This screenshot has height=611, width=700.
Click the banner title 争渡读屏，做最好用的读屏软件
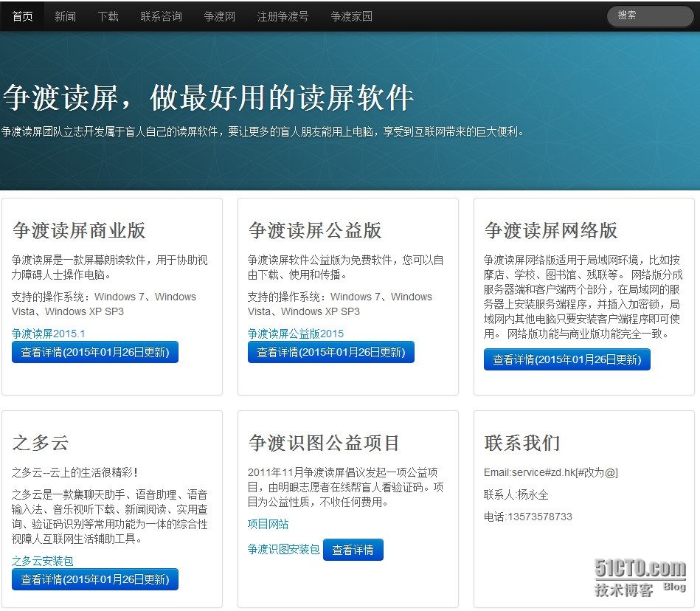point(209,98)
